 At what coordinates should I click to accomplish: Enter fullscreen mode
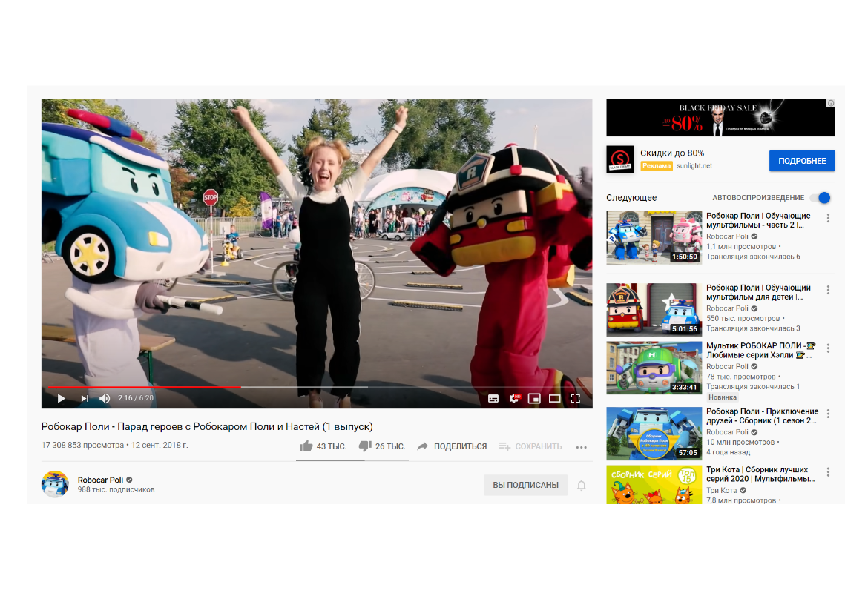point(575,398)
